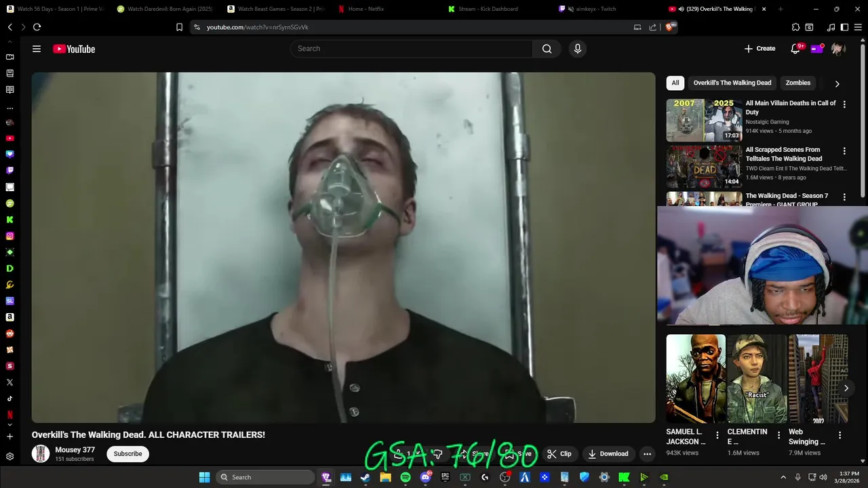Open the browser main menu

click(858, 27)
